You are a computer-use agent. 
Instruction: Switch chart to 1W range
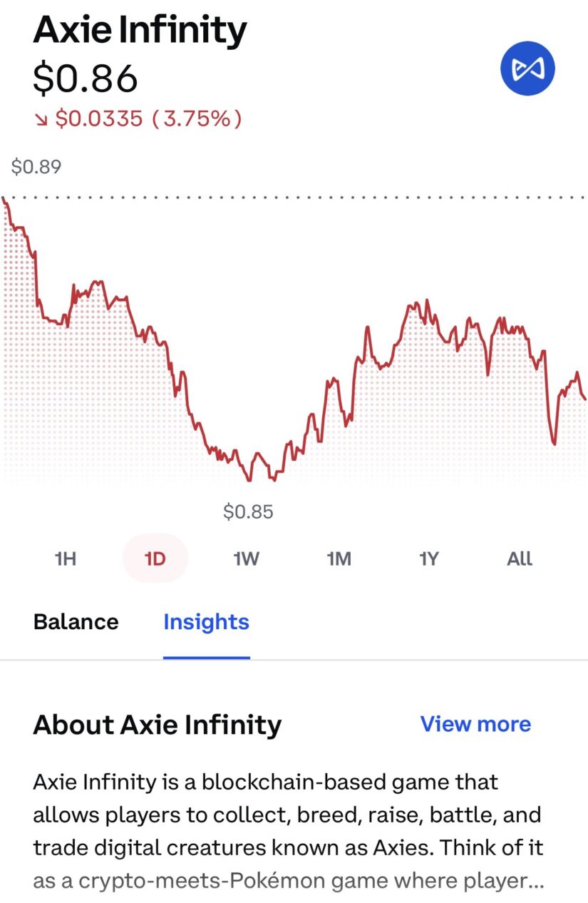(x=246, y=558)
